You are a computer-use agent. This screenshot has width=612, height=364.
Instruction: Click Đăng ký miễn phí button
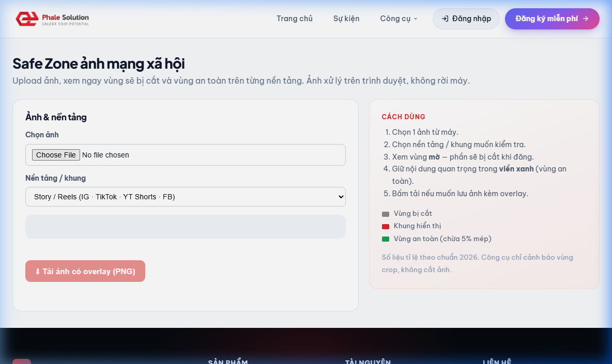pos(552,19)
